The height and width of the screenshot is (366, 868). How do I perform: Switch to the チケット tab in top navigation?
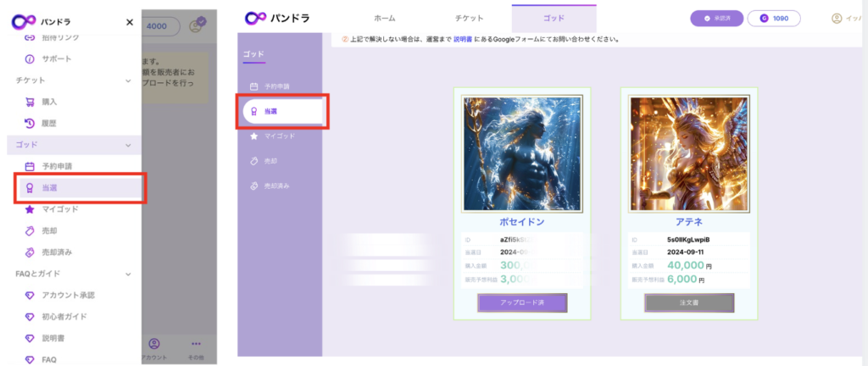(469, 18)
